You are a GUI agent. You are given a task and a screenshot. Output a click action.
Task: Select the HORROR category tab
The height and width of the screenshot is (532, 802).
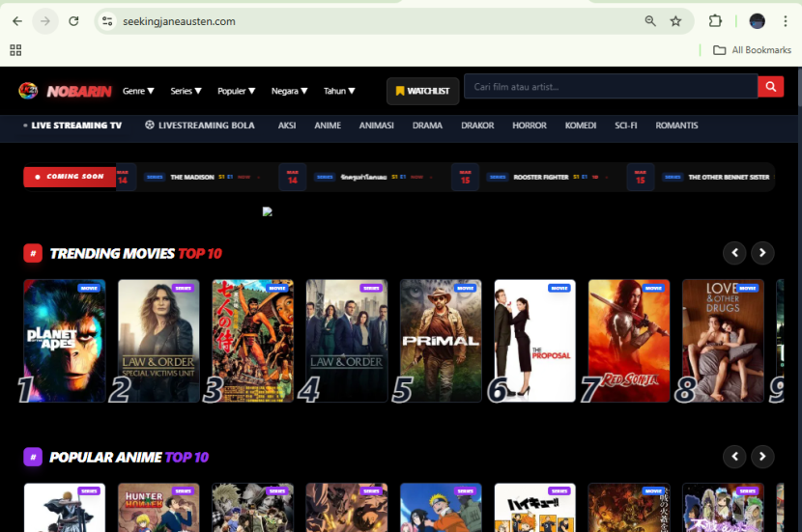530,126
